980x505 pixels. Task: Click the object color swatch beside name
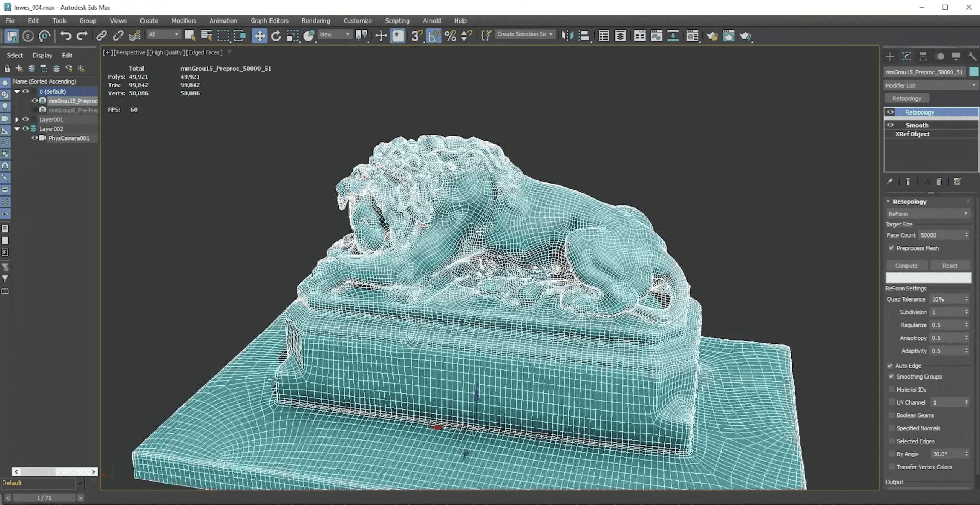pyautogui.click(x=973, y=72)
